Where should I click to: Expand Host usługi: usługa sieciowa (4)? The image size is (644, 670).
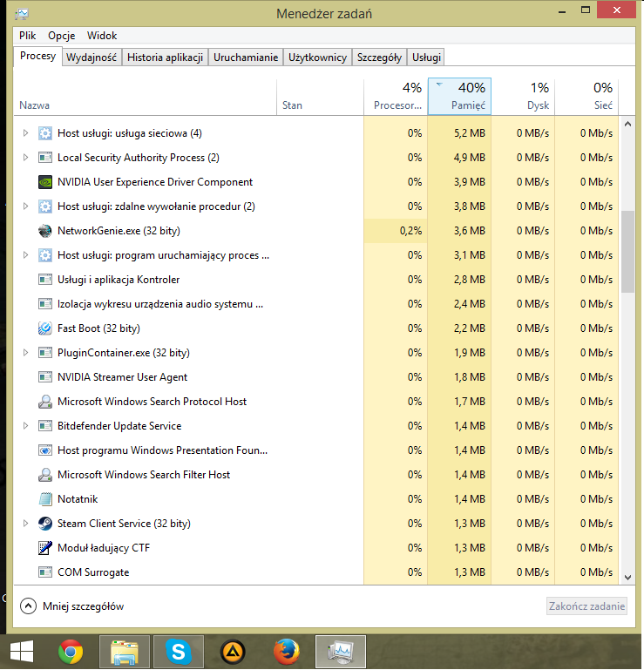(x=25, y=133)
